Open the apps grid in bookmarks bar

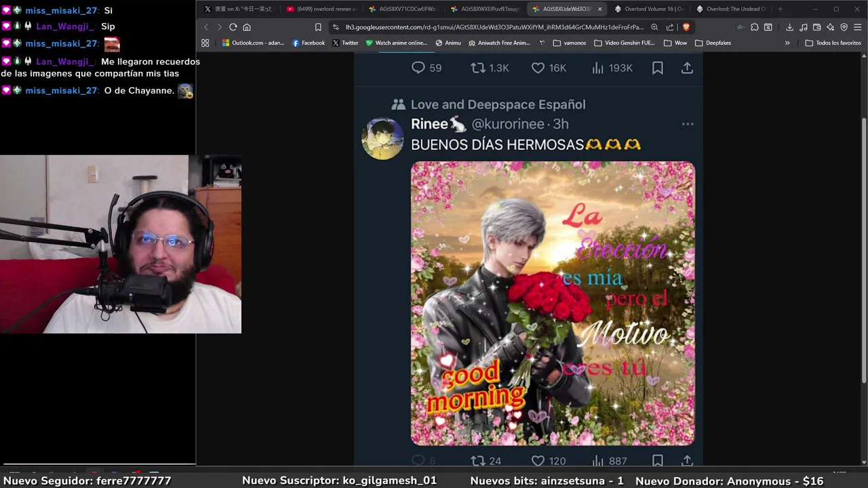(205, 43)
